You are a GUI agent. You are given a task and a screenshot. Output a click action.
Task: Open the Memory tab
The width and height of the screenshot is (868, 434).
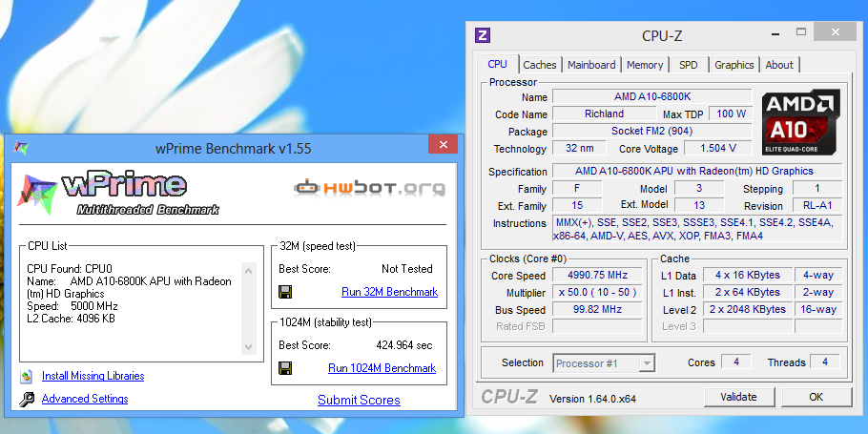[645, 65]
